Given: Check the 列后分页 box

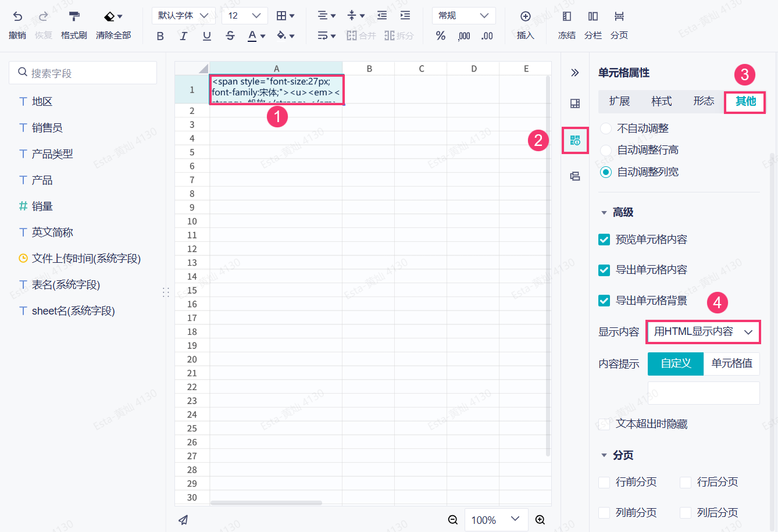Looking at the screenshot, I should (686, 513).
